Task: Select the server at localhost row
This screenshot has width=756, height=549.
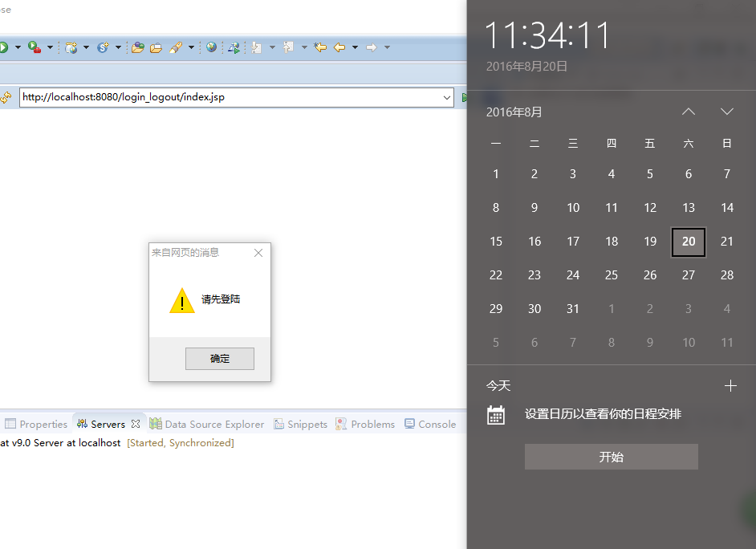Action: pyautogui.click(x=117, y=443)
